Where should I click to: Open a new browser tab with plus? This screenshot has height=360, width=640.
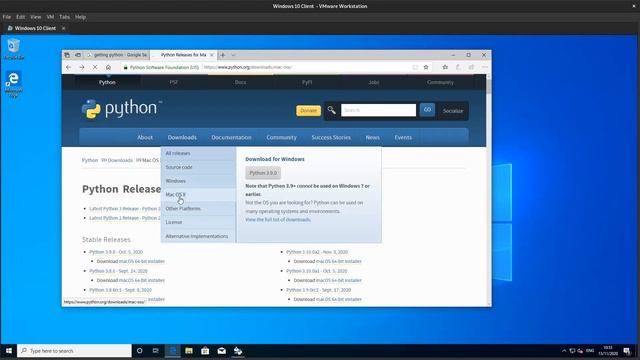pos(223,55)
